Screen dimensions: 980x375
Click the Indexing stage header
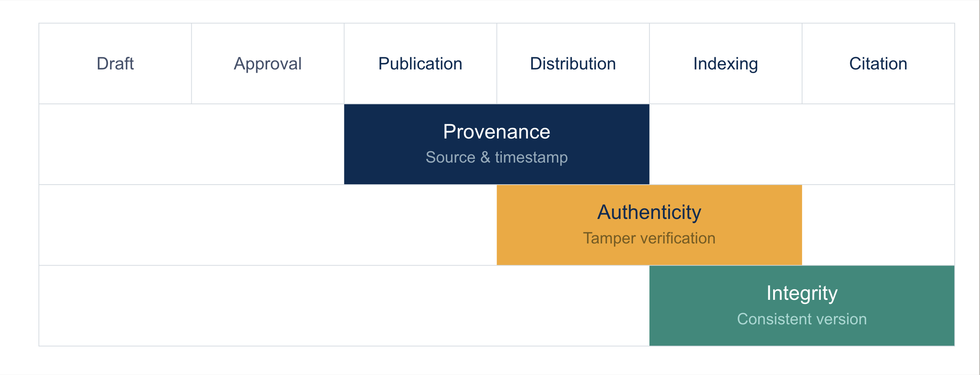pyautogui.click(x=725, y=64)
